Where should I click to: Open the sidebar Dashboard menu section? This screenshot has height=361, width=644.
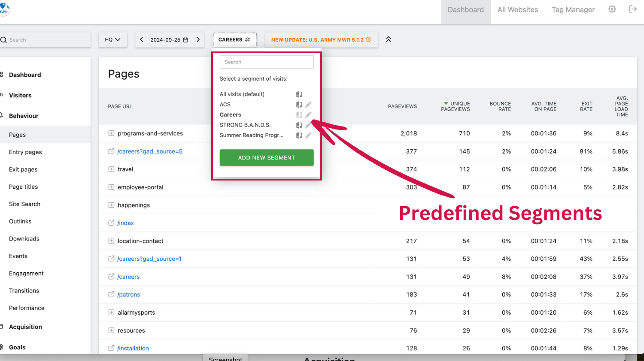coord(25,75)
